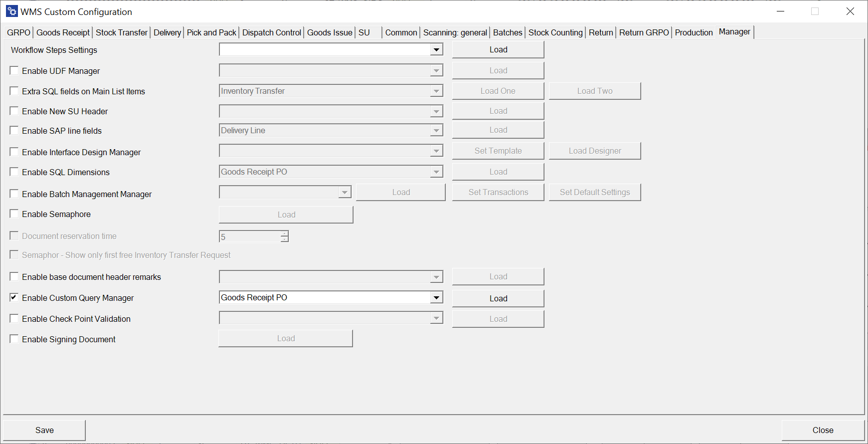Go to Dispatch Control tab

click(272, 32)
